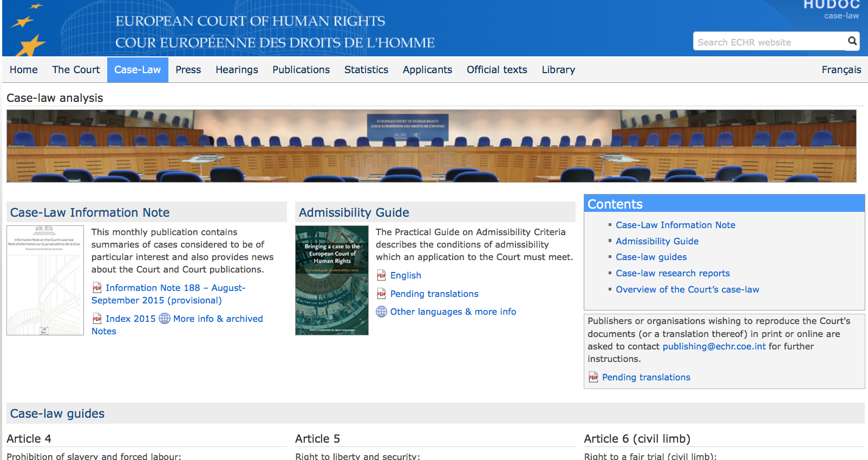Go to the Hearings menu item
Viewport: 868px width, 460px height.
[237, 70]
